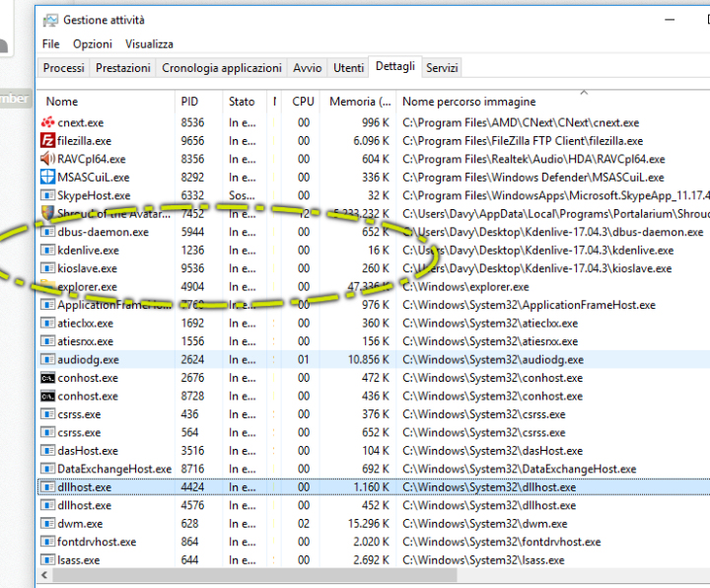Image resolution: width=710 pixels, height=588 pixels.
Task: Click the dbus-daemon.exe process icon
Action: (47, 232)
